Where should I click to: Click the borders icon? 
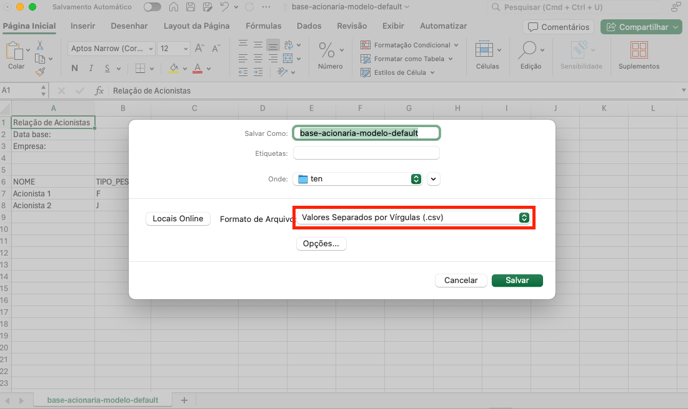pos(140,68)
